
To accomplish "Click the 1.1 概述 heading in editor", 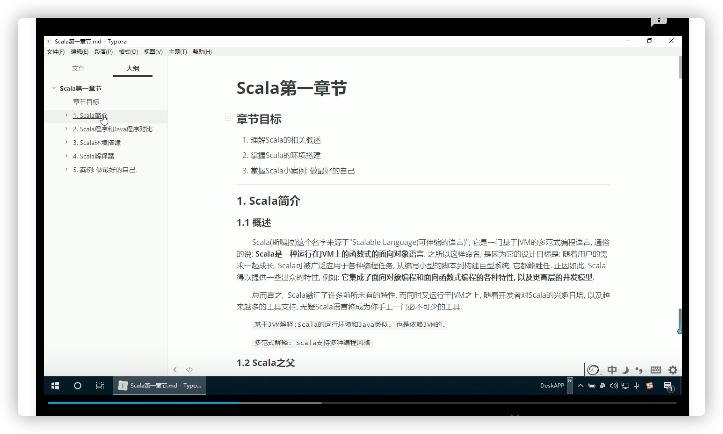I will pos(254,223).
